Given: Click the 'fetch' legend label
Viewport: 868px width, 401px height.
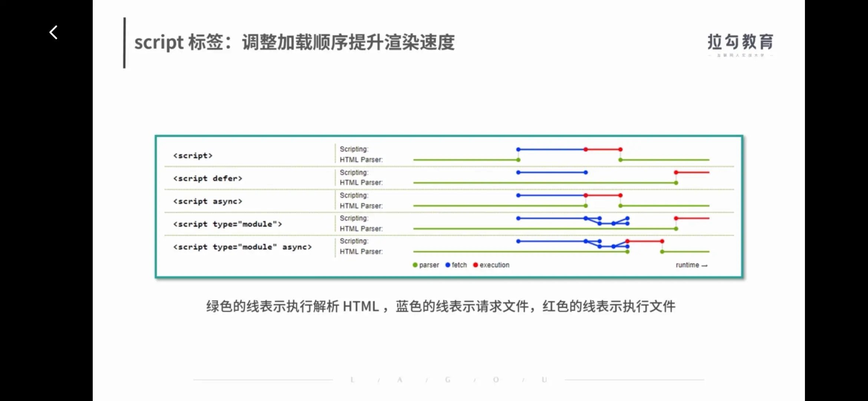Looking at the screenshot, I should tap(459, 265).
